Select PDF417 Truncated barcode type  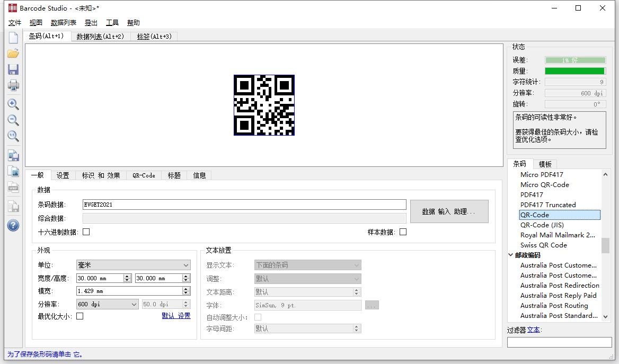coord(548,205)
